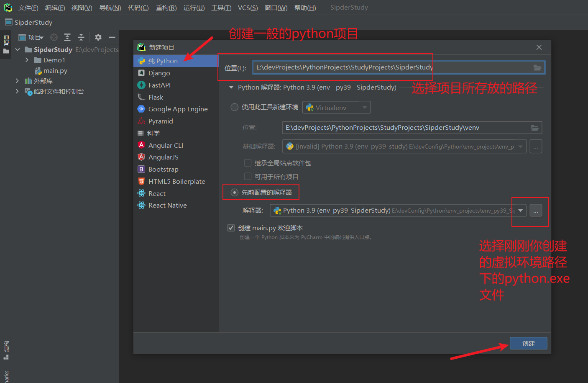Hide the project tool window with minus icon
The width and height of the screenshot is (588, 383).
[x=112, y=37]
